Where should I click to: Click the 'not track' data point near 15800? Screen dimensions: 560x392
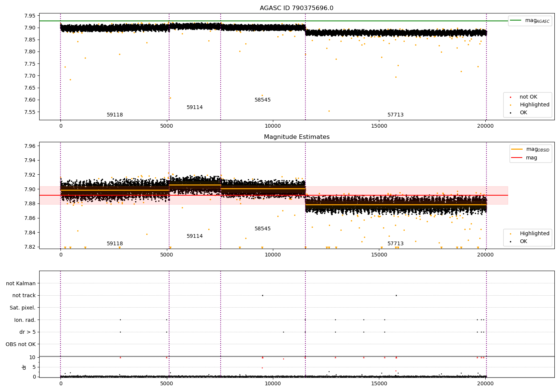tap(396, 295)
